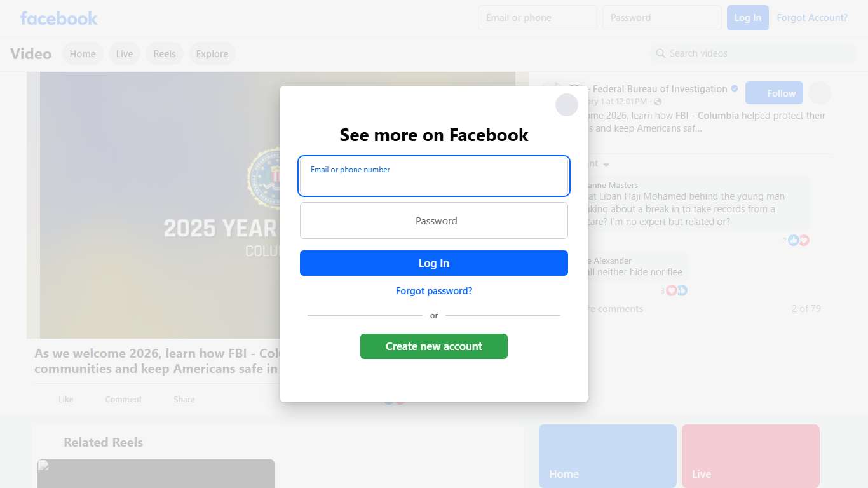Screen dimensions: 868x488
Task: Click the like reaction icon under first comment
Action: pos(794,240)
